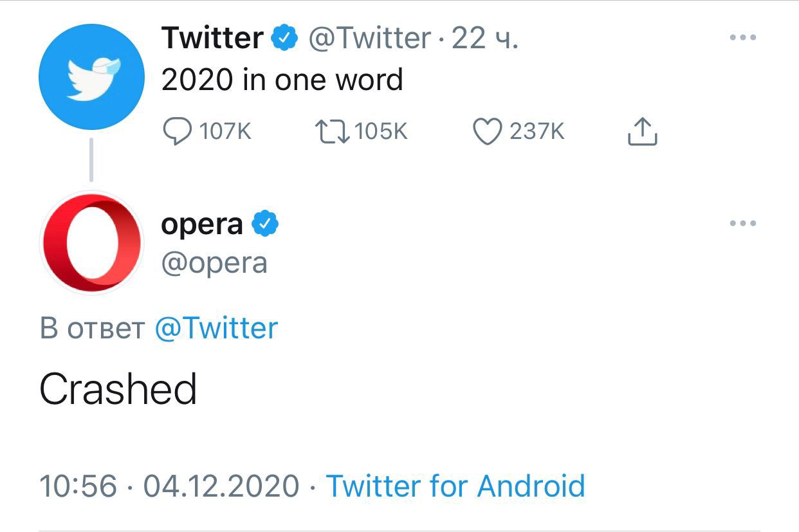Image resolution: width=799 pixels, height=532 pixels.
Task: Click the 22 ч. timestamp
Action: pos(485,39)
